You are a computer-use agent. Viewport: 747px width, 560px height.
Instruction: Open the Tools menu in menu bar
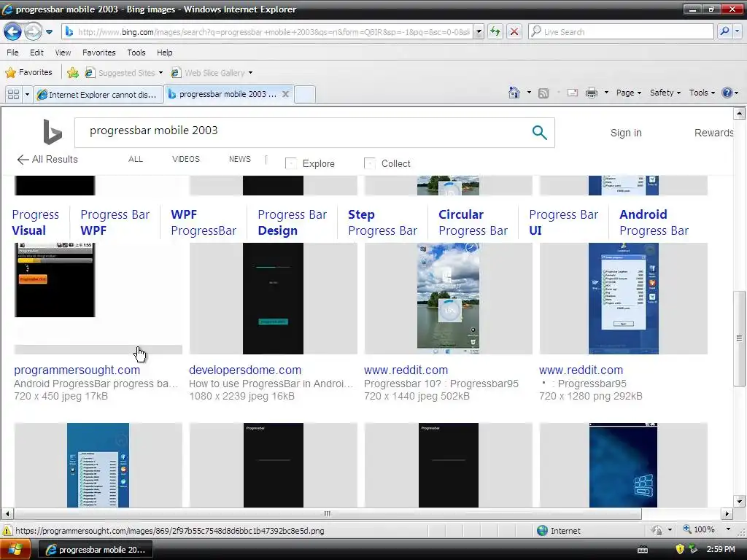point(136,52)
